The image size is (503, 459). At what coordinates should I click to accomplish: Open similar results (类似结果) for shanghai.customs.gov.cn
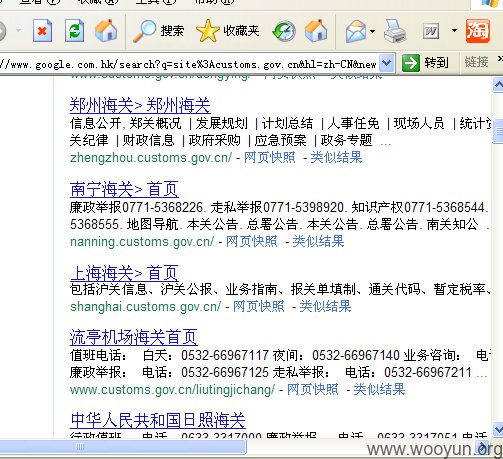click(325, 306)
